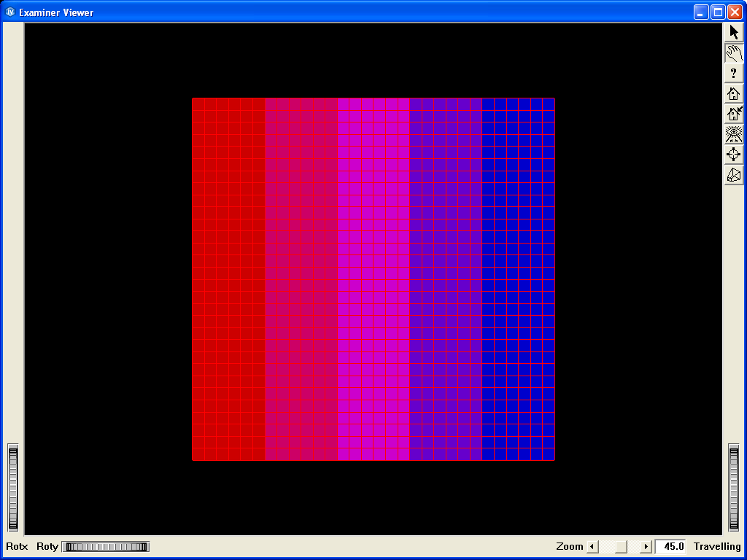This screenshot has height=560, width=747.
Task: Click the magenta center band of the grid
Action: click(x=373, y=279)
